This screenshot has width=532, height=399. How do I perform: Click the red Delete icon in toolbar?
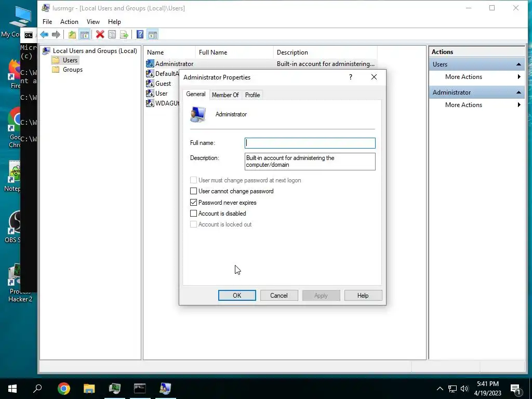[100, 34]
